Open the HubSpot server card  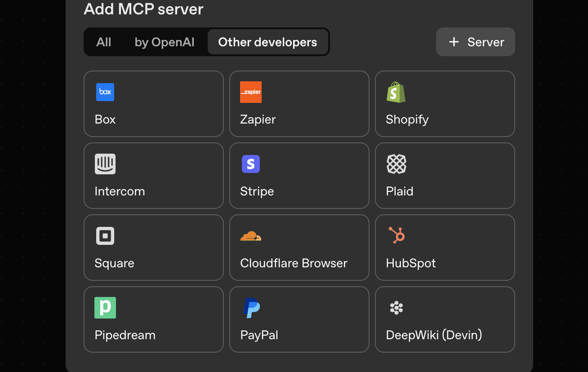tap(445, 248)
